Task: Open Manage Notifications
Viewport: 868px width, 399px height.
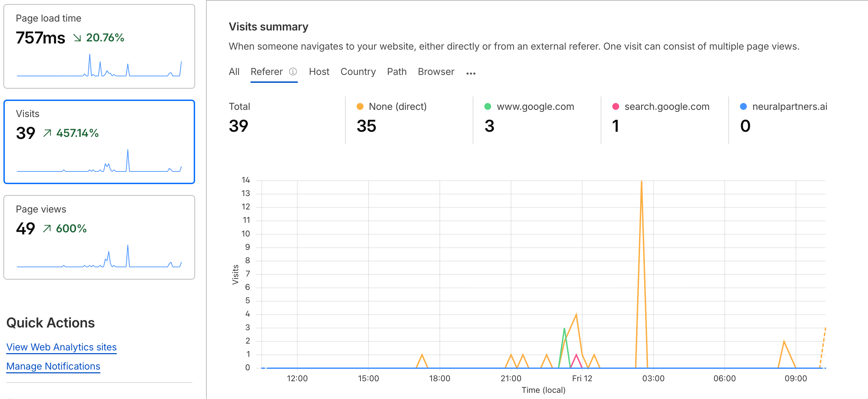Action: [x=53, y=366]
